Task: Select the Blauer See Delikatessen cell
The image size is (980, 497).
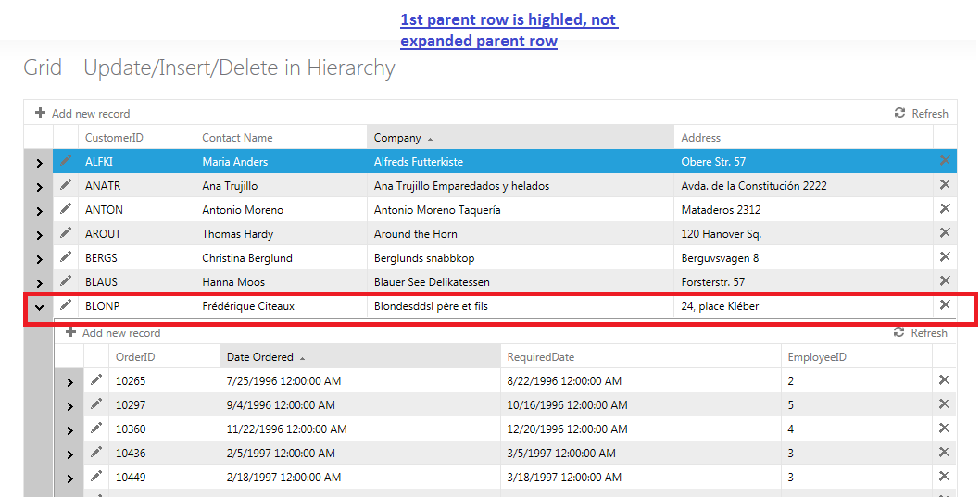Action: point(520,281)
